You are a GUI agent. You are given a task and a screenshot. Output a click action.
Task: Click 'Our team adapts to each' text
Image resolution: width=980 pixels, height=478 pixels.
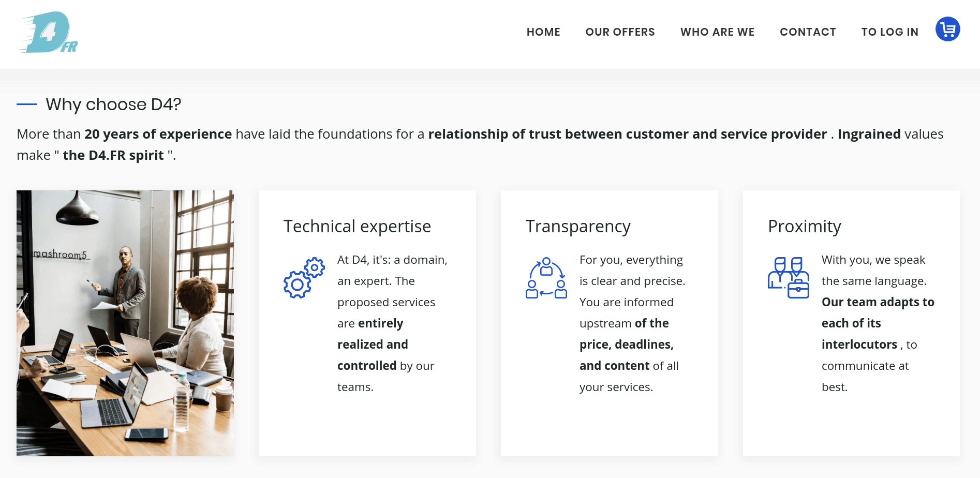[x=878, y=312]
